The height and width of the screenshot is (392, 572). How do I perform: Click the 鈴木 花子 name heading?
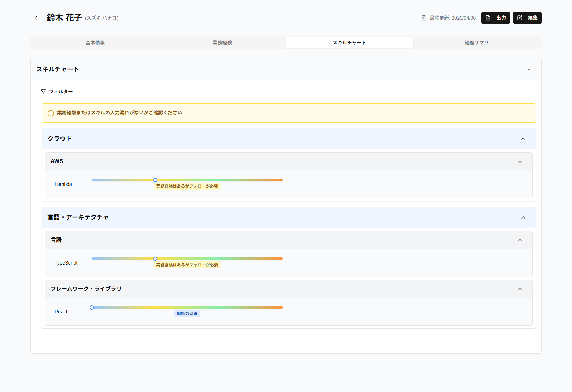click(64, 18)
